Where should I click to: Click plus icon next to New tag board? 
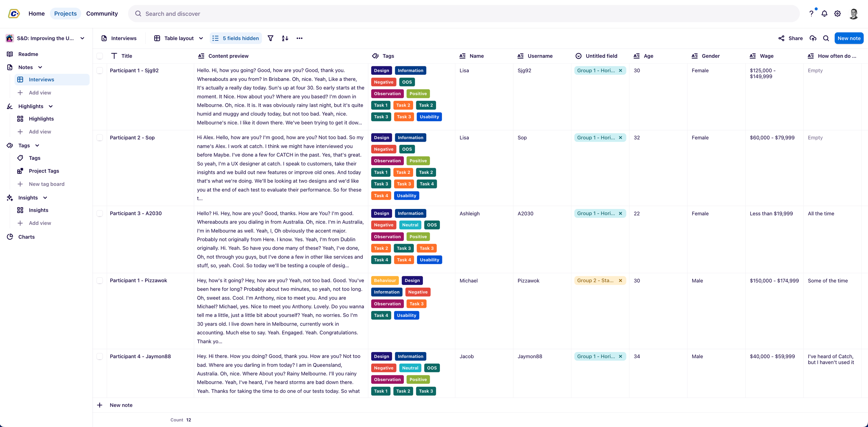click(x=20, y=184)
